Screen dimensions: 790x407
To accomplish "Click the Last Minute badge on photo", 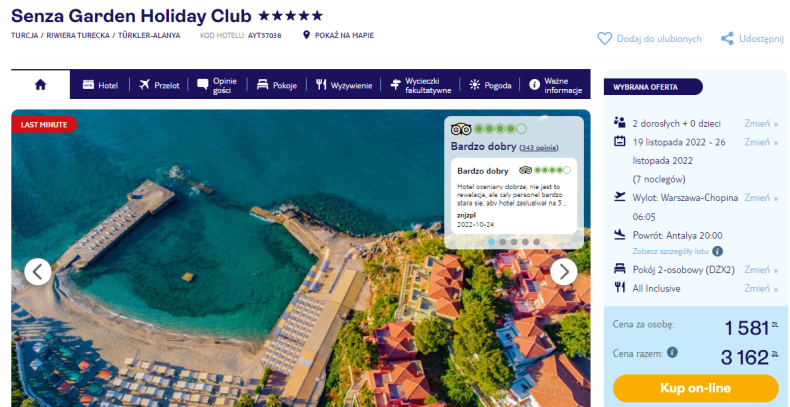I will [44, 124].
